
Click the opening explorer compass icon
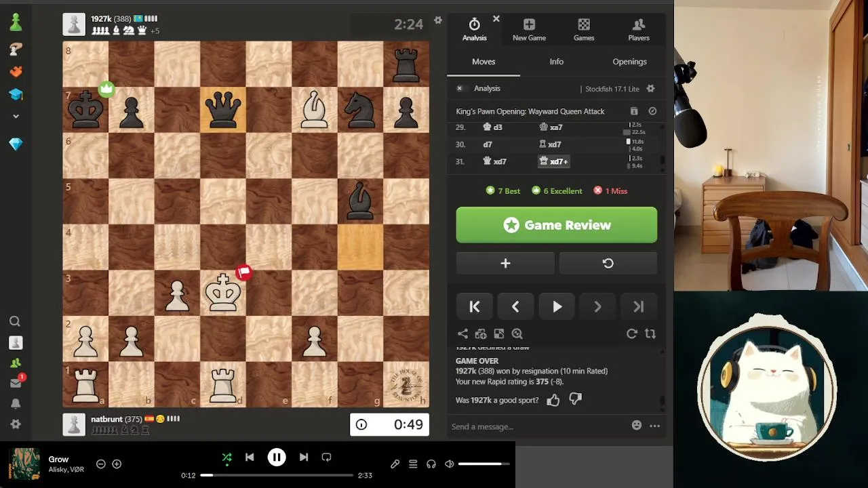point(652,111)
